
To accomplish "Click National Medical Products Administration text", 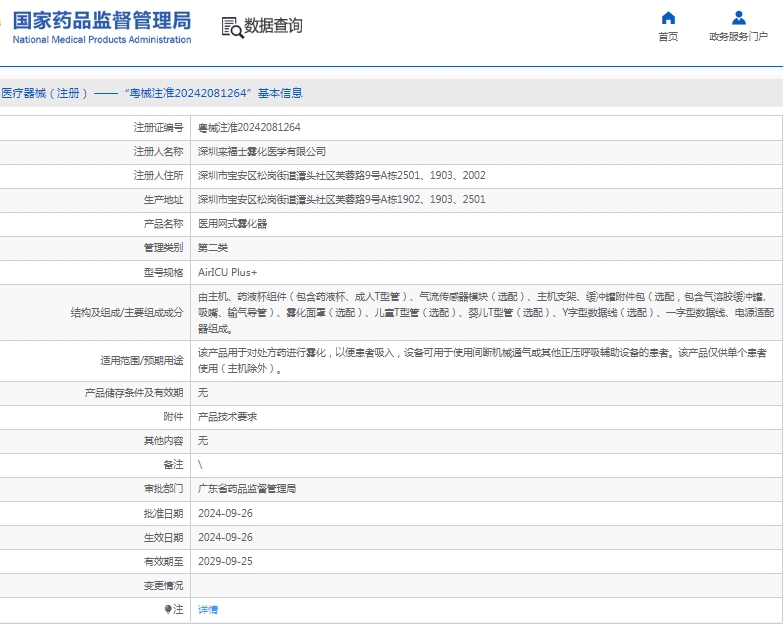I will [x=102, y=39].
